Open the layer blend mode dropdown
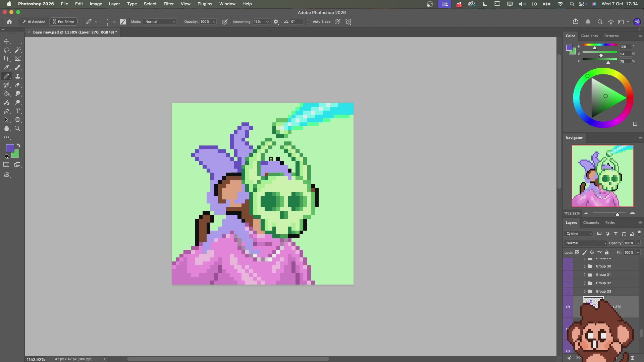The image size is (644, 362). 586,243
